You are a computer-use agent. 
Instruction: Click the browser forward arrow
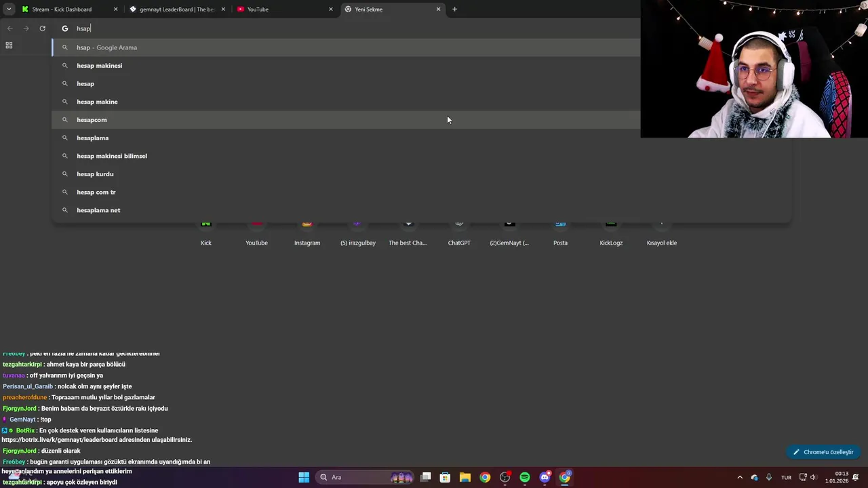(26, 28)
